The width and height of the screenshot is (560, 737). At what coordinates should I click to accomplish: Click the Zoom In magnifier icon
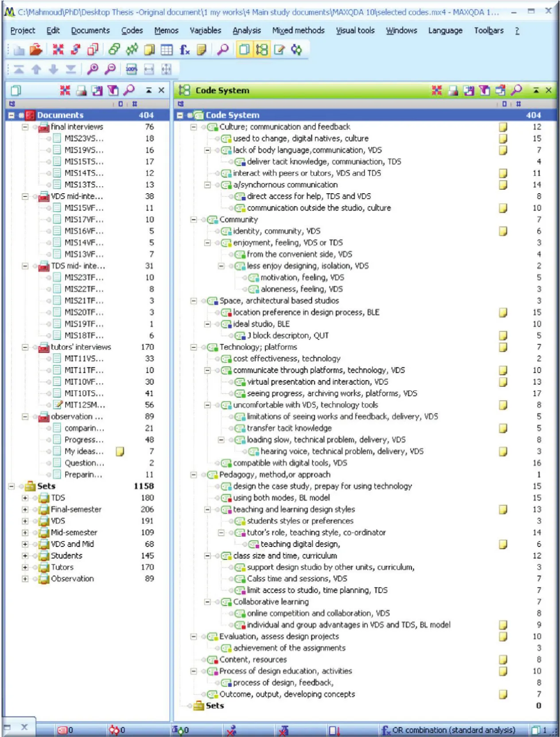(93, 69)
